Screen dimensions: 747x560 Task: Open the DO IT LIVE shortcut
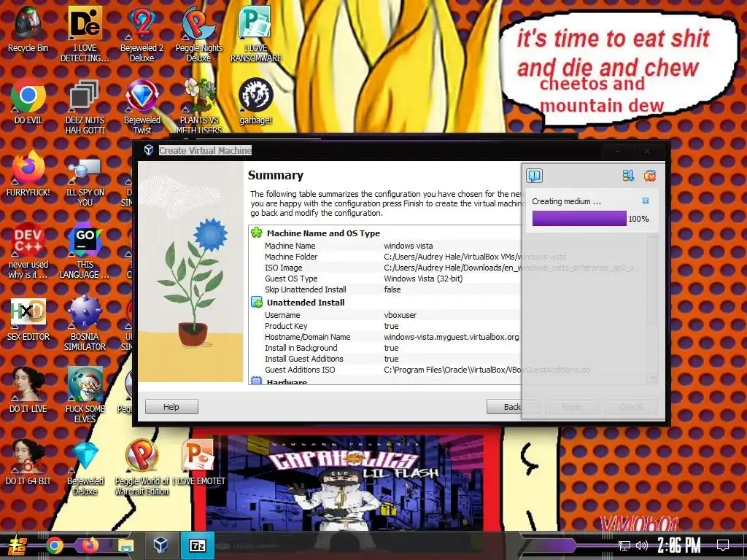28,391
